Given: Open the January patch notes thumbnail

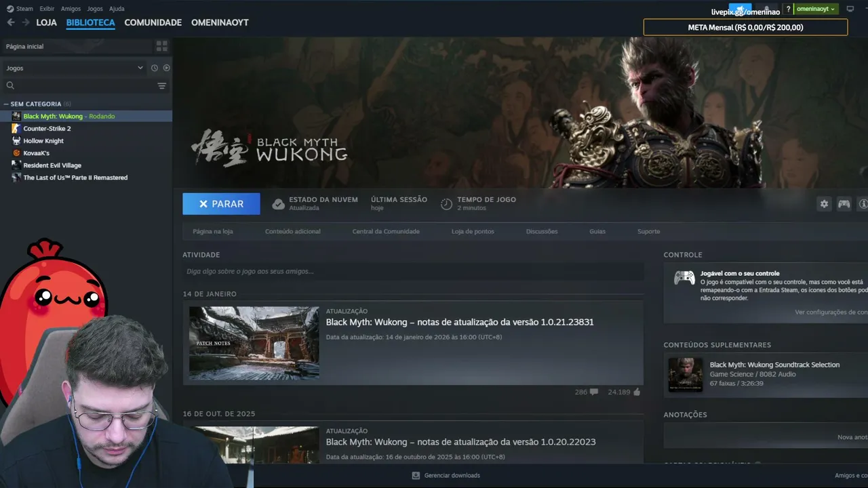Looking at the screenshot, I should click(x=254, y=343).
